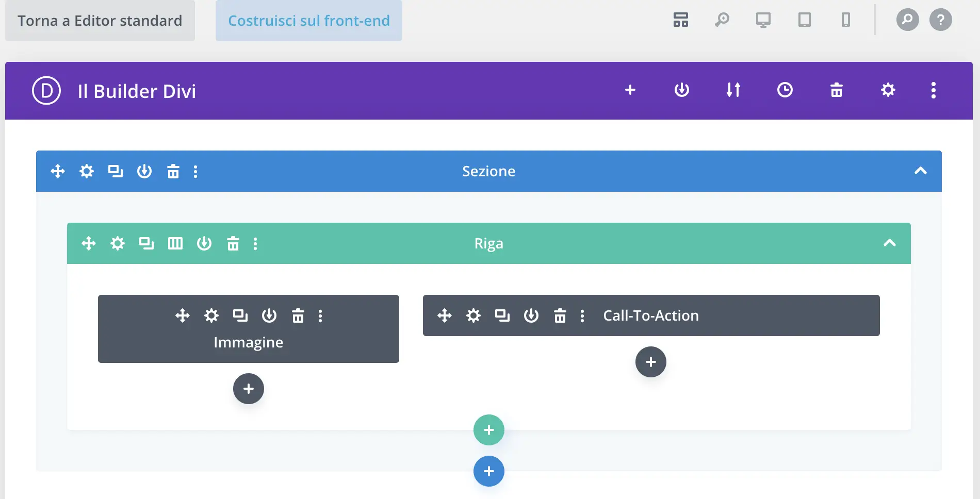
Task: Open Divi Builder page settings gear
Action: (x=888, y=90)
